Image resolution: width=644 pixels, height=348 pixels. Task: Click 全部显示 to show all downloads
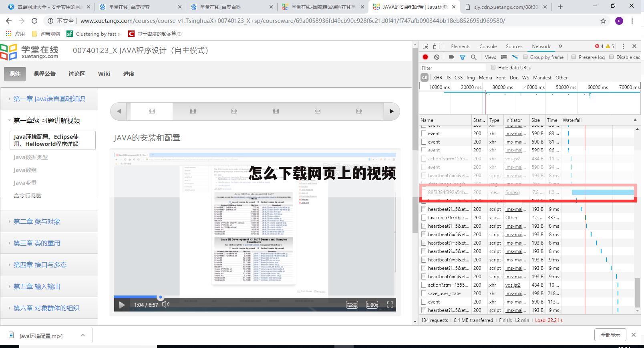pyautogui.click(x=610, y=335)
